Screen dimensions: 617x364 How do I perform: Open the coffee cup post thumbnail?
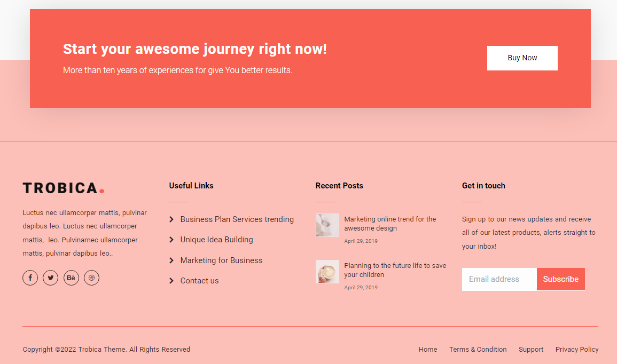[327, 271]
